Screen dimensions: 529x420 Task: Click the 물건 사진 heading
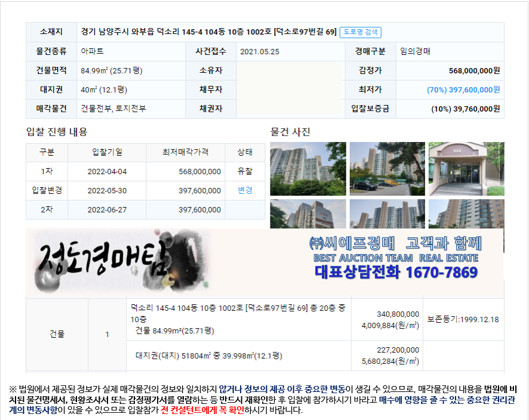point(290,132)
